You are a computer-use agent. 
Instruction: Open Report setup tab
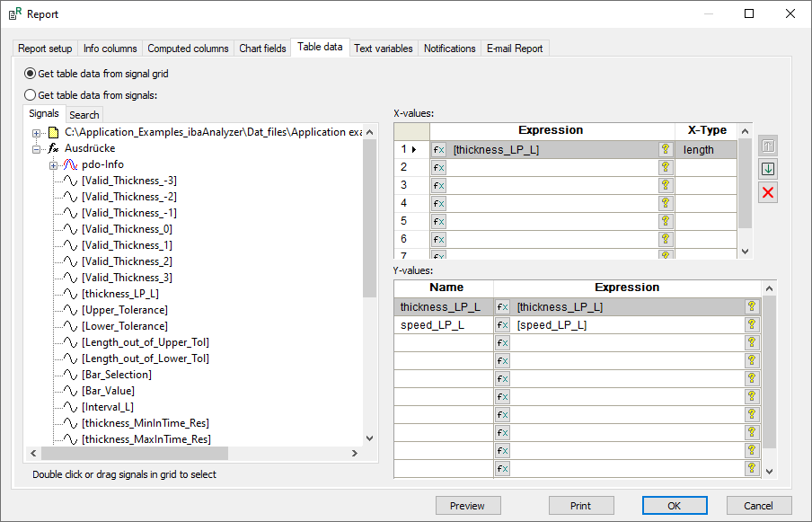(x=45, y=49)
